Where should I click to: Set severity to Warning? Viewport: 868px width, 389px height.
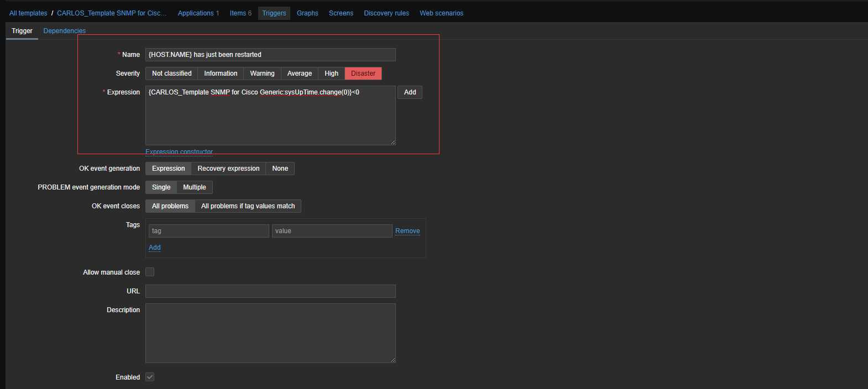[x=262, y=73]
